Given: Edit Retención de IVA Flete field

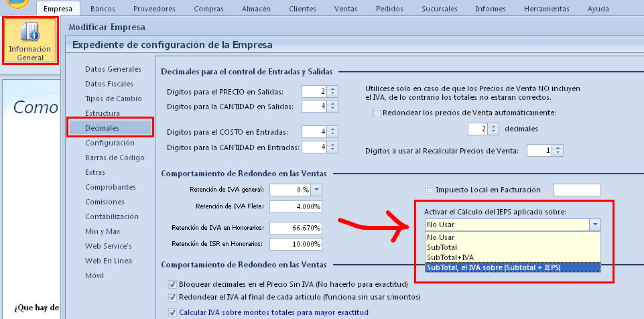Looking at the screenshot, I should tap(296, 206).
